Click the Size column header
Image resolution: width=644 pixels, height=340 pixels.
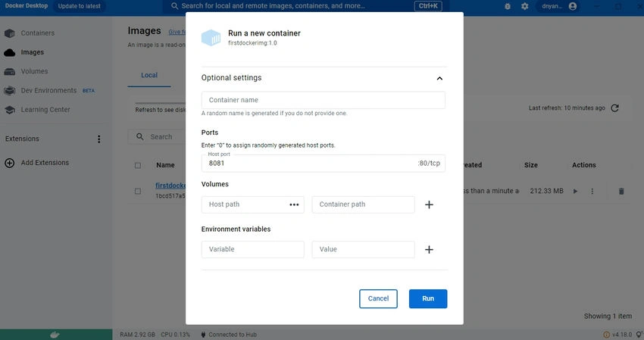coord(530,165)
